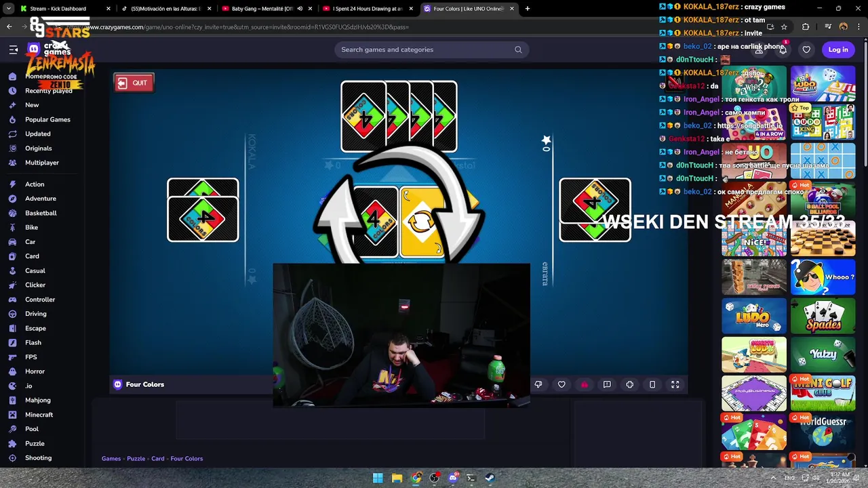Open the Ludo Hero game thumbnail

754,316
